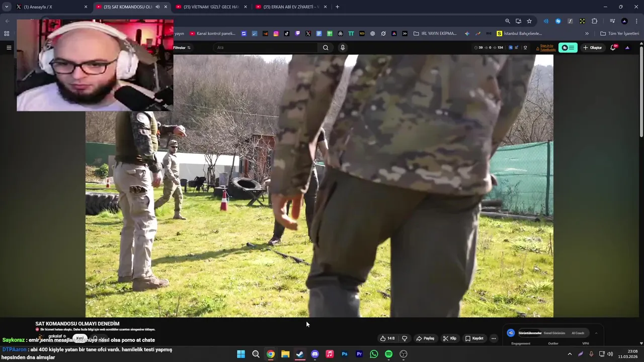Click the browser zoom magnifier icon

[508, 21]
